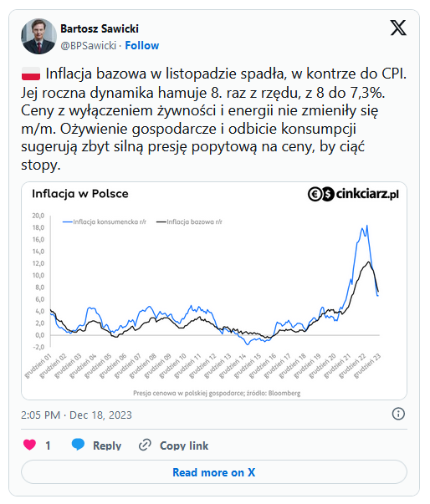
Task: Open the tweet timestamp Dec 18, 2023
Action: 76,415
